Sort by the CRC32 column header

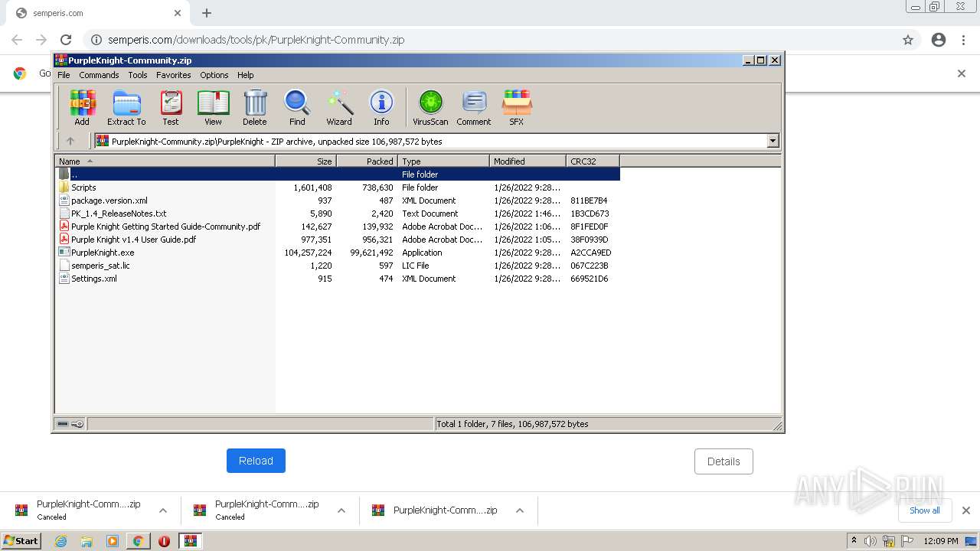(593, 161)
